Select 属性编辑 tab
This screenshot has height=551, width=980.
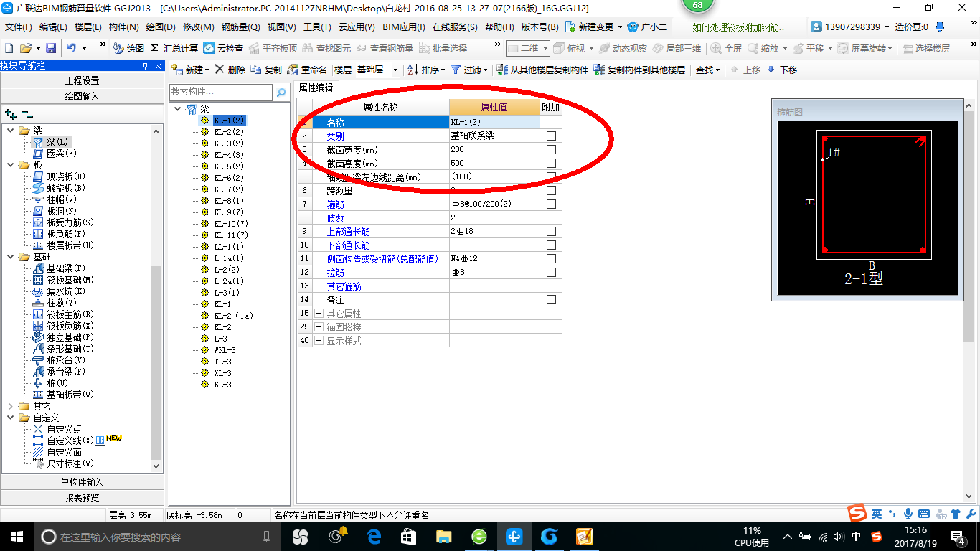(316, 88)
